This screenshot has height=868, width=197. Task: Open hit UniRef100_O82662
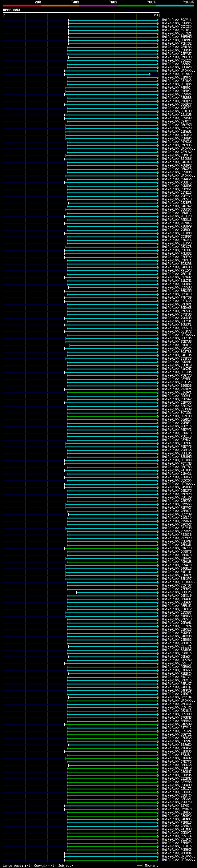tap(177, 64)
